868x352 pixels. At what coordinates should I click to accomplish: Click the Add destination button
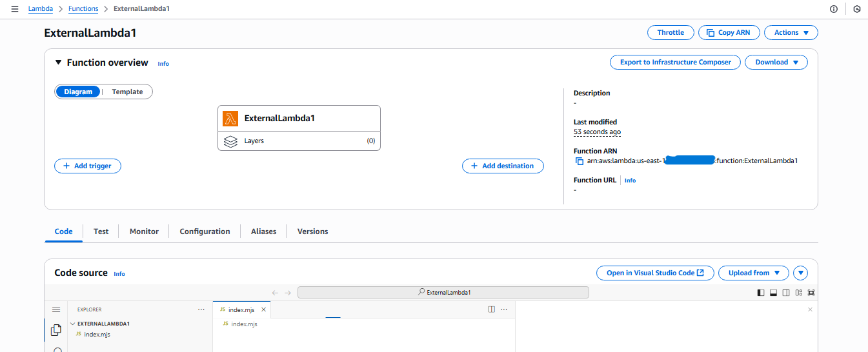click(503, 166)
